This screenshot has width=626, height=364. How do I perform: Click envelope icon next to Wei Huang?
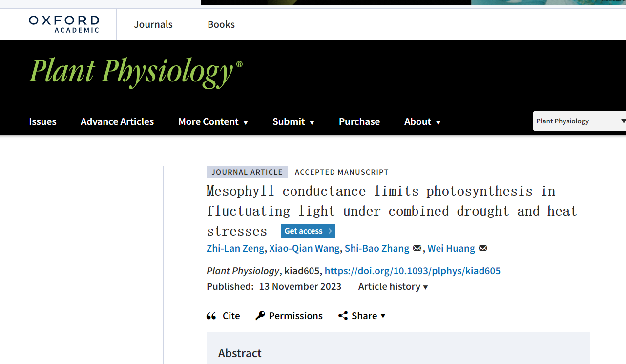click(x=482, y=248)
